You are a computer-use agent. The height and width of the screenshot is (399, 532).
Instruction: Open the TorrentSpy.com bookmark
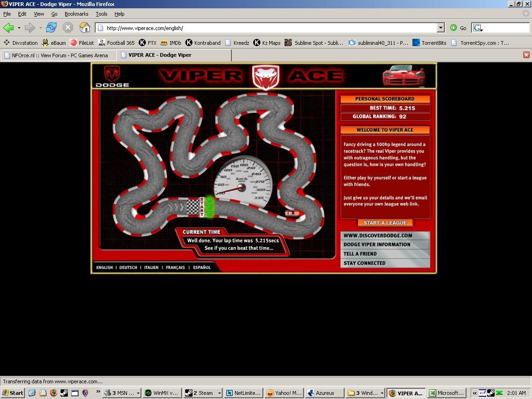[x=480, y=43]
